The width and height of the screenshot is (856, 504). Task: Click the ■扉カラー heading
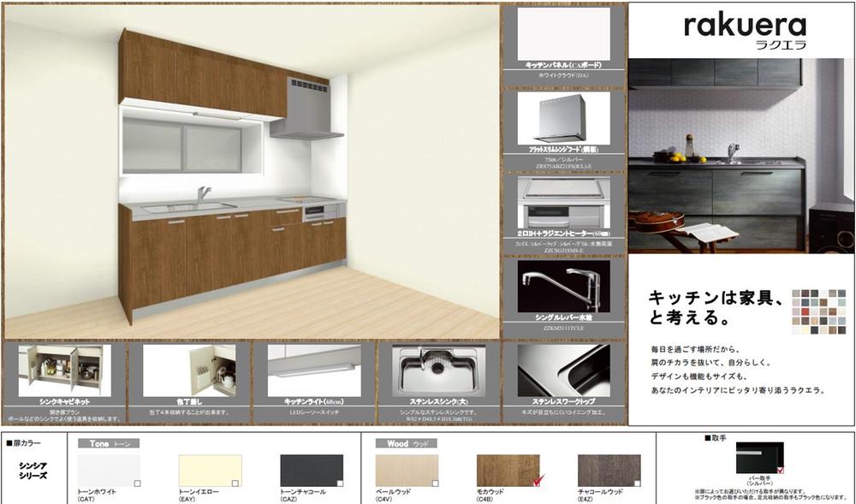click(23, 443)
